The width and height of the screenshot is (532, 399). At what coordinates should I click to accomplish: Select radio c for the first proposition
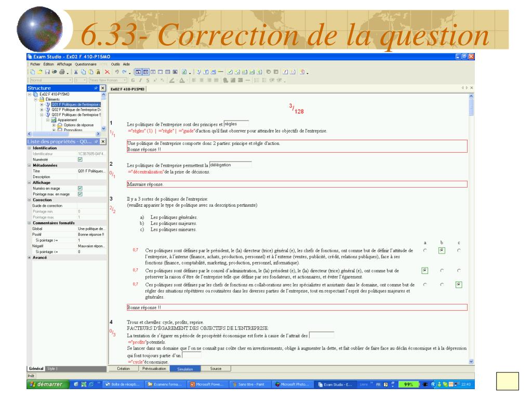tap(459, 250)
